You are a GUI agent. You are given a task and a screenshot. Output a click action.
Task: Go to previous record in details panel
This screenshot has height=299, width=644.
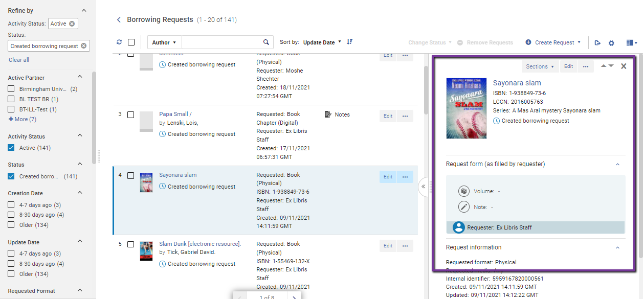[x=604, y=66]
